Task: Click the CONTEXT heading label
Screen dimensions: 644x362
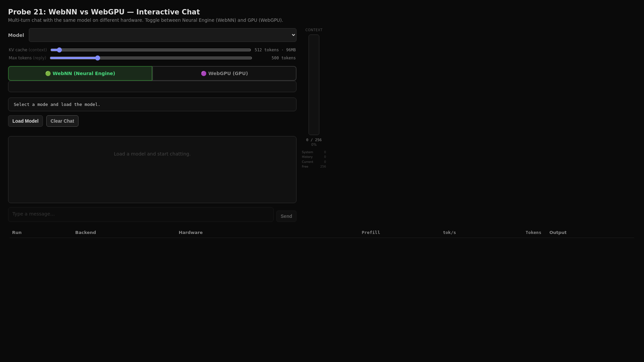Action: (x=314, y=30)
